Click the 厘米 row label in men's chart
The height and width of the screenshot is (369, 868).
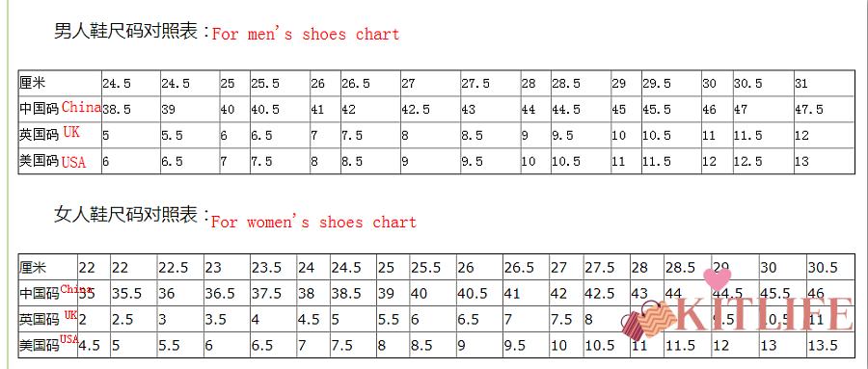[32, 84]
